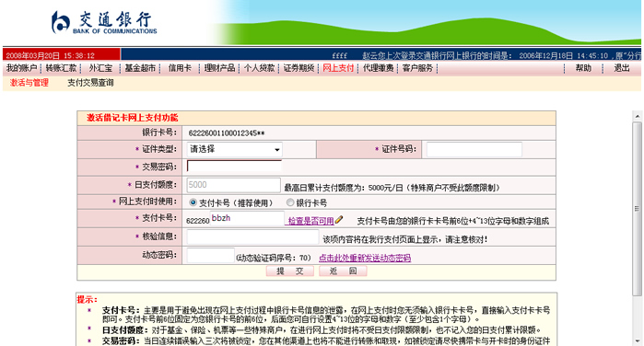Screen dimensions: 644x346
Task: Switch to the 激活与管理 sub-tab
Action: click(29, 83)
